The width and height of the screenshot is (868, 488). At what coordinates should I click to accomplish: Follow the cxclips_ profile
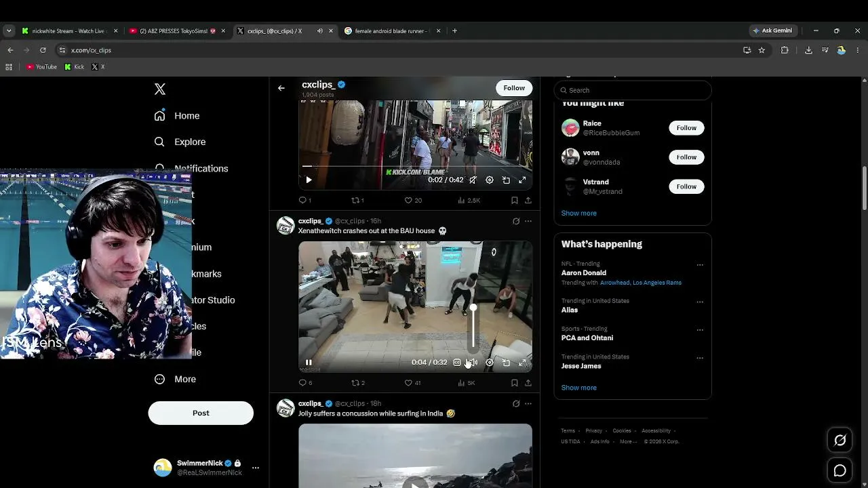[514, 88]
